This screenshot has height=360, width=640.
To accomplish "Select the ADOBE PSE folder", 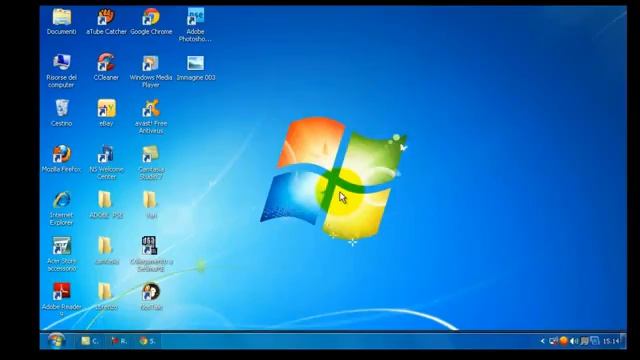I will (106, 204).
